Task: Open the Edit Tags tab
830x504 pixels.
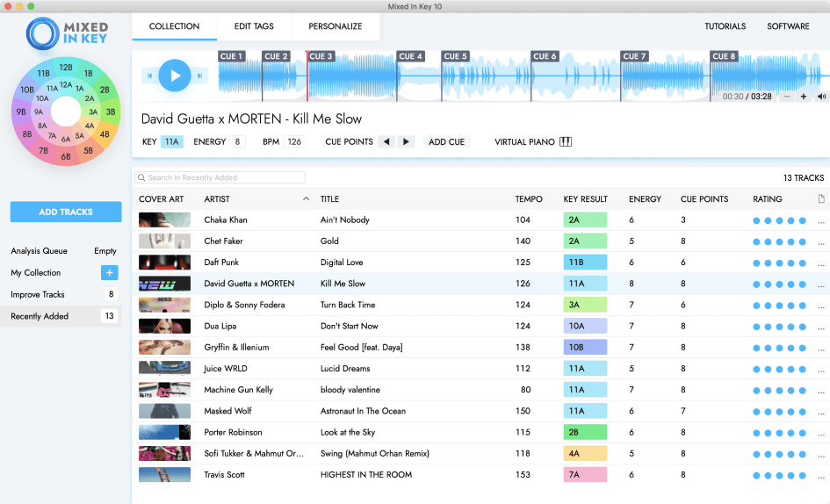Action: [x=254, y=26]
